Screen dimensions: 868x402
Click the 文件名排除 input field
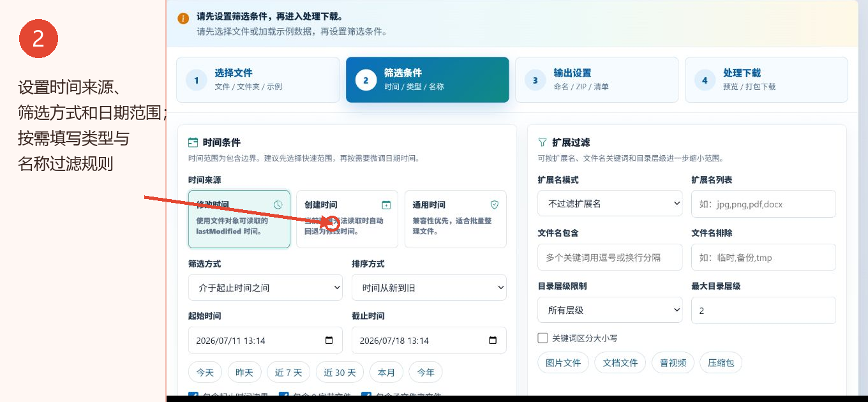pos(763,257)
